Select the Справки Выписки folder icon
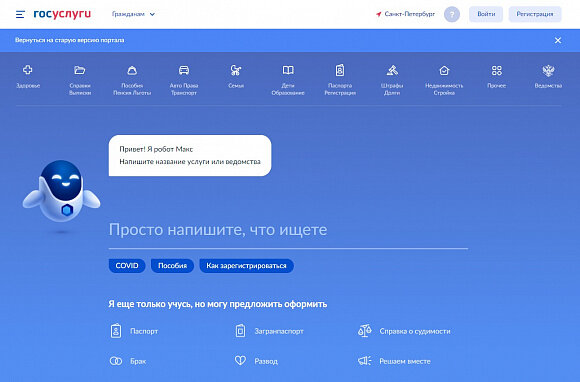Screen dimensions: 580x382 80,70
